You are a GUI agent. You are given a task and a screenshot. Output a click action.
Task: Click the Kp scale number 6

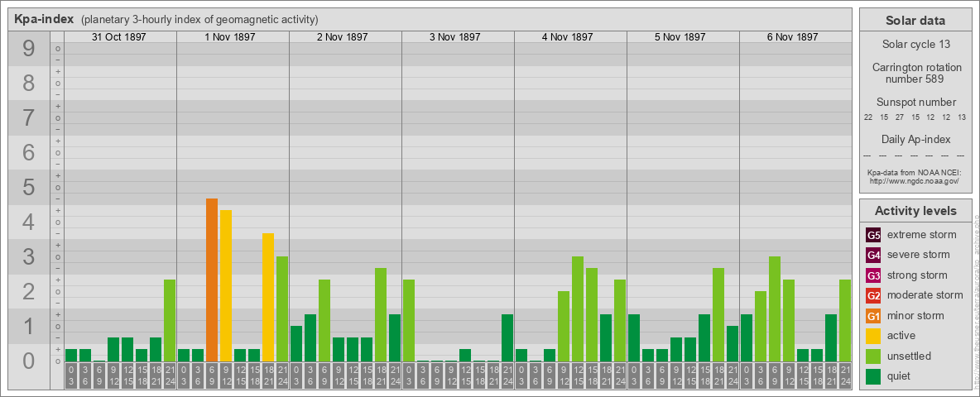pos(28,153)
